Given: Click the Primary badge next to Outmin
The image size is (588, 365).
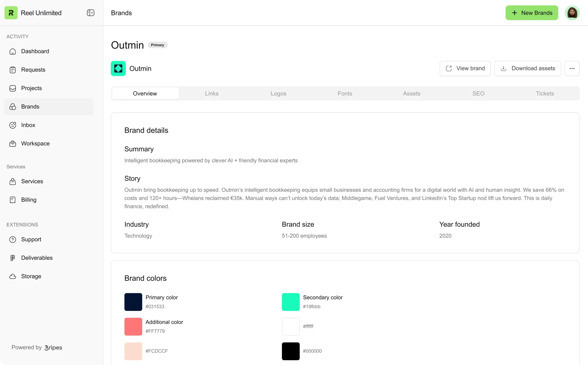Looking at the screenshot, I should click(157, 45).
